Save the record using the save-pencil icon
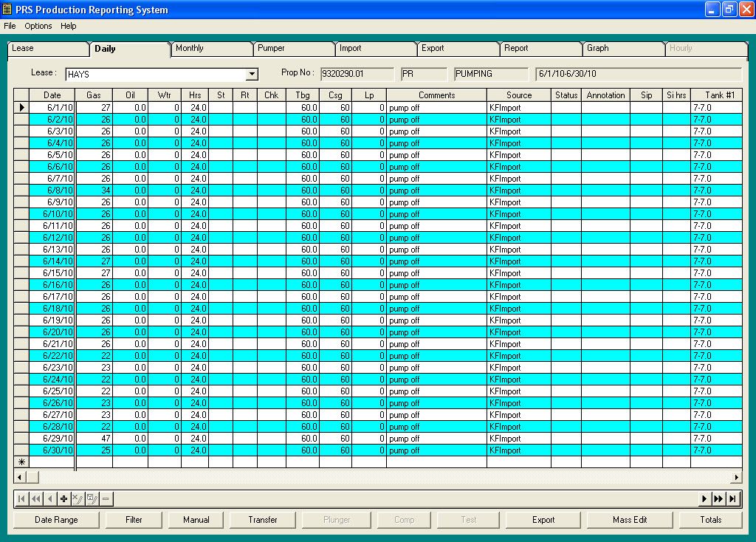The image size is (756, 542). [92, 498]
